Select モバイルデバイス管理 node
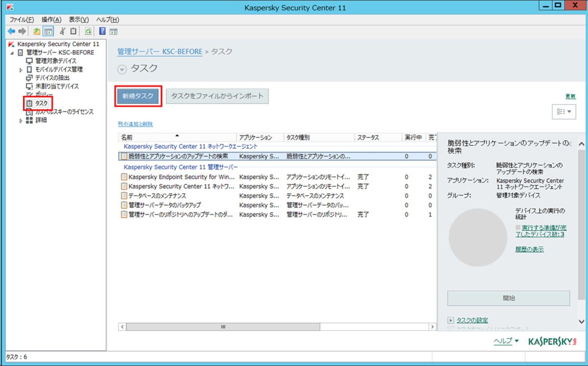 (x=59, y=69)
